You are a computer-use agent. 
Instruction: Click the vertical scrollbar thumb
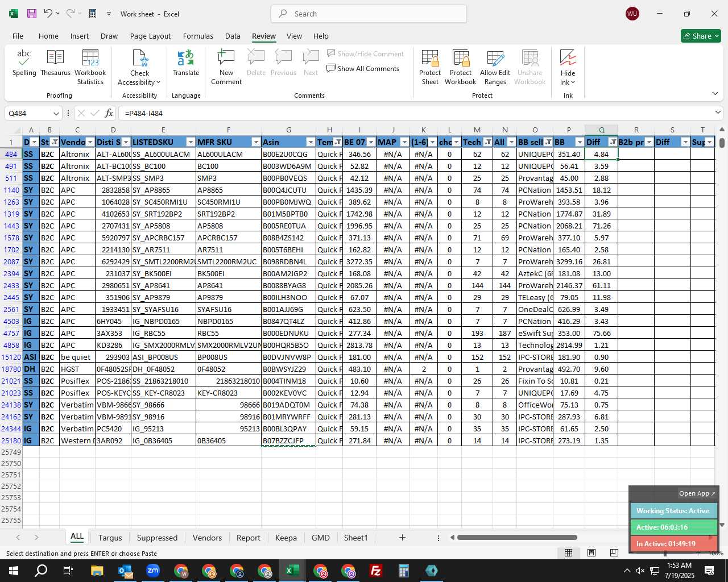[x=722, y=143]
